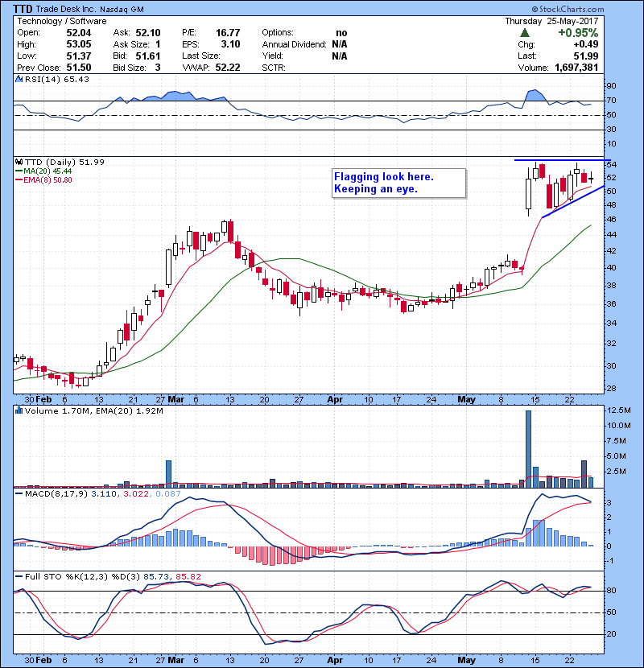The width and height of the screenshot is (644, 668).
Task: Click 'Apr' on the price chart date axis
Action: click(335, 400)
